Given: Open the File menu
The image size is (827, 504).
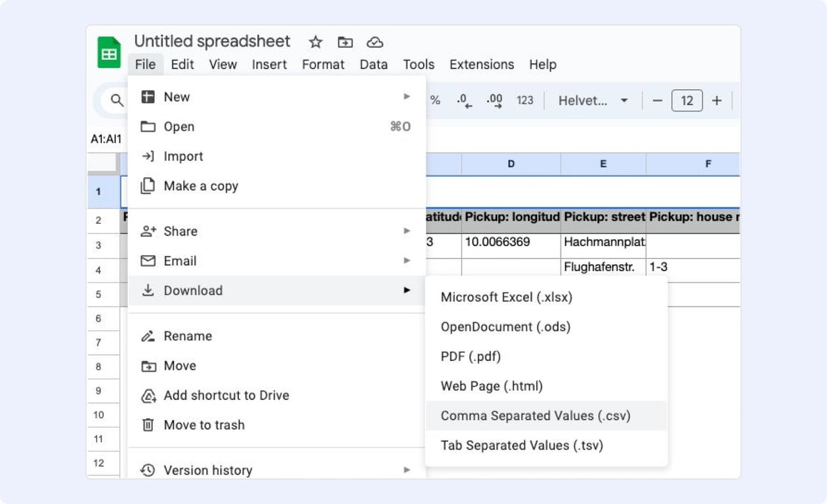Looking at the screenshot, I should point(145,64).
